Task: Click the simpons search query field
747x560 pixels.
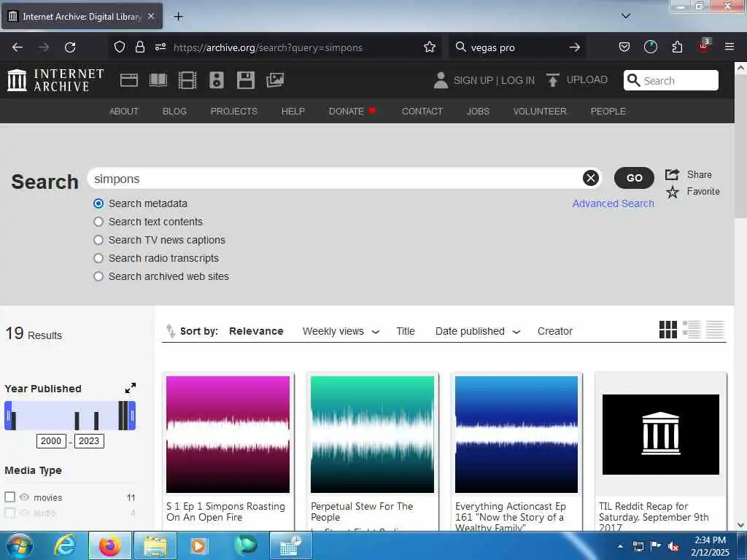Action: [336, 179]
